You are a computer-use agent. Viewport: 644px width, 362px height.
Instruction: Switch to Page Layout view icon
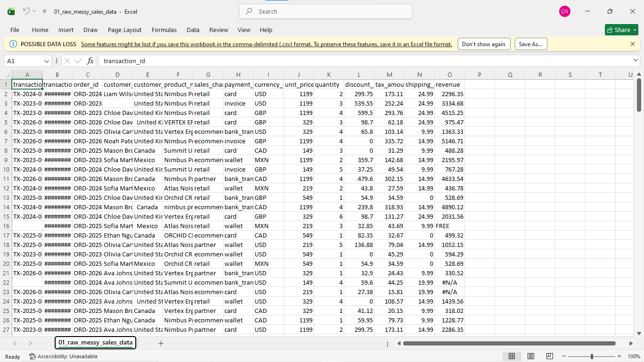point(531,356)
